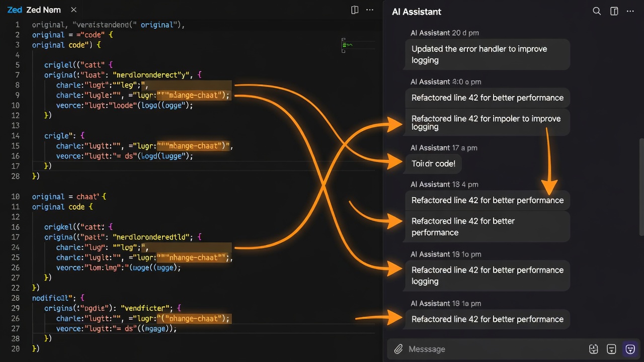Select 'Updated the error handler to improve logging' message
Viewport: 644px width, 362px height.
click(487, 54)
